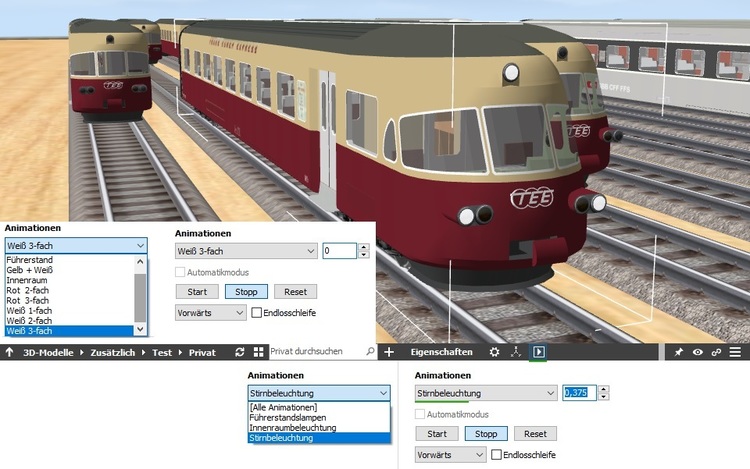Click Stopp in the Stirnbeleuchtung panel

486,434
